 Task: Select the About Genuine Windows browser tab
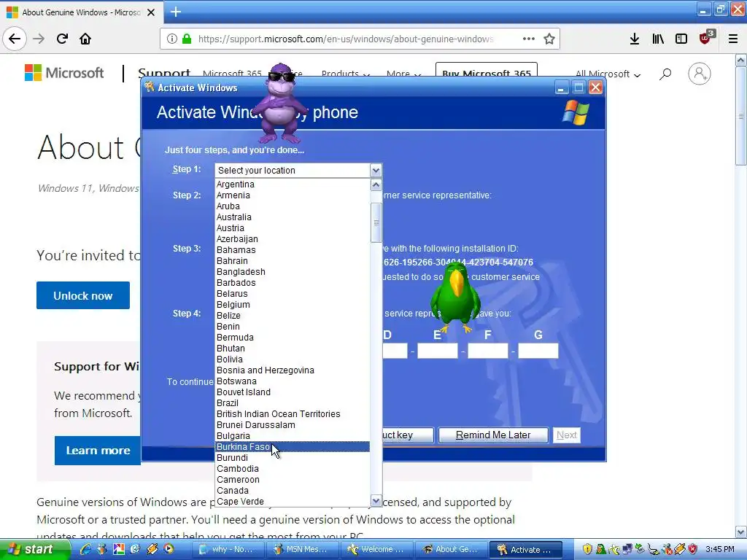(x=82, y=12)
